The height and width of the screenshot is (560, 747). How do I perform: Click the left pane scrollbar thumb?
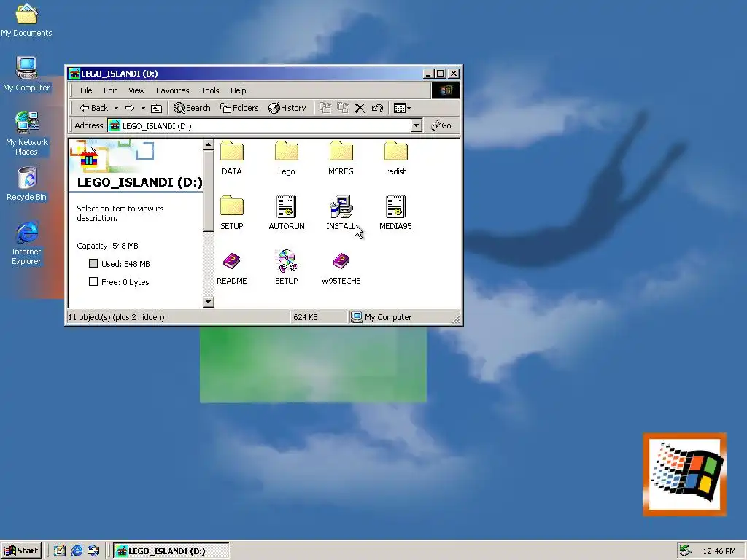click(208, 191)
